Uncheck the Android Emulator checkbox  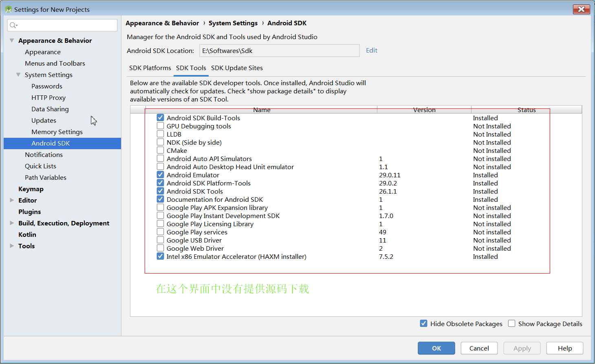[161, 174]
